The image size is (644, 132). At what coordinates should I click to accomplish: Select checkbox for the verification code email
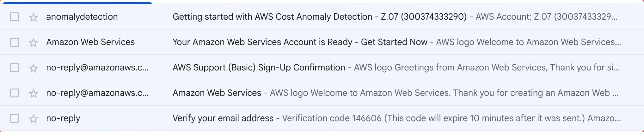point(15,118)
